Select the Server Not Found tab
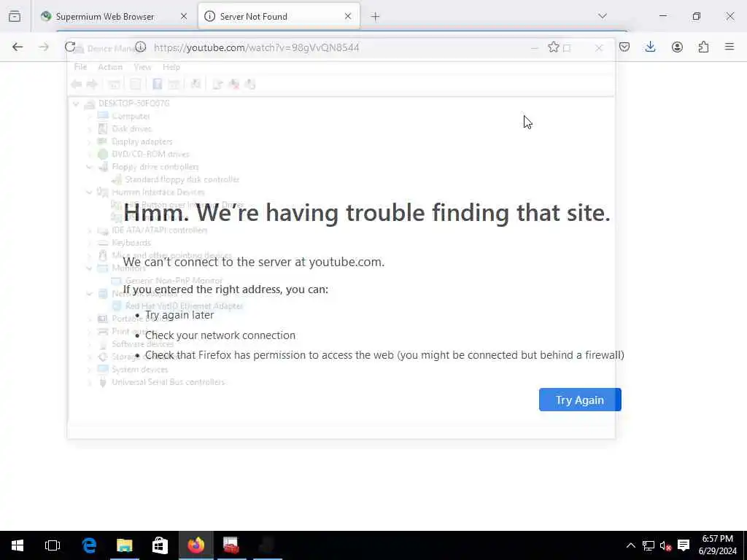Screen dimensions: 747x560 point(279,16)
